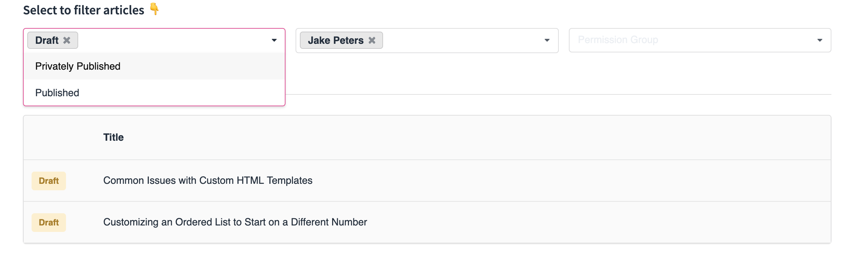
Task: Expand the author filter dropdown arrow
Action: click(x=547, y=40)
